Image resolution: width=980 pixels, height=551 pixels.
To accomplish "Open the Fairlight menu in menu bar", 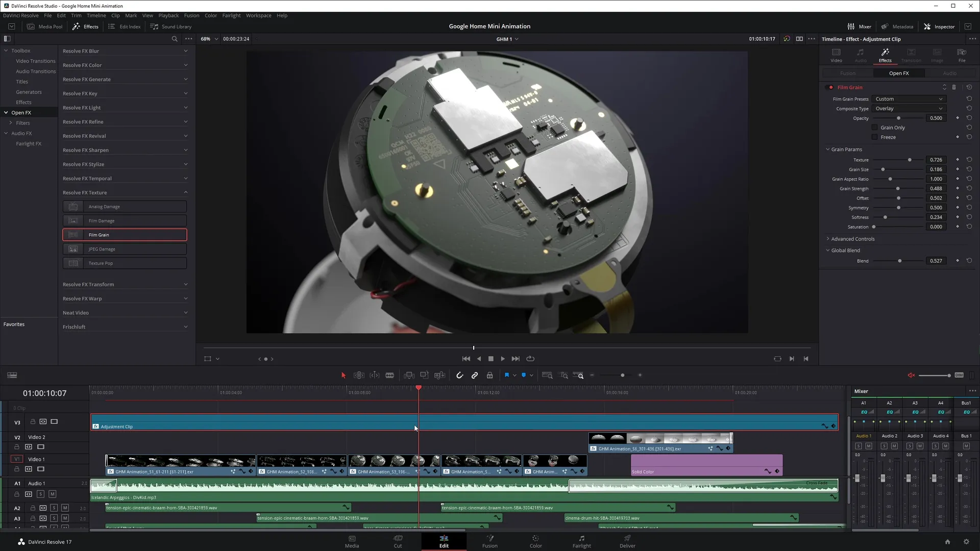I will pos(231,15).
